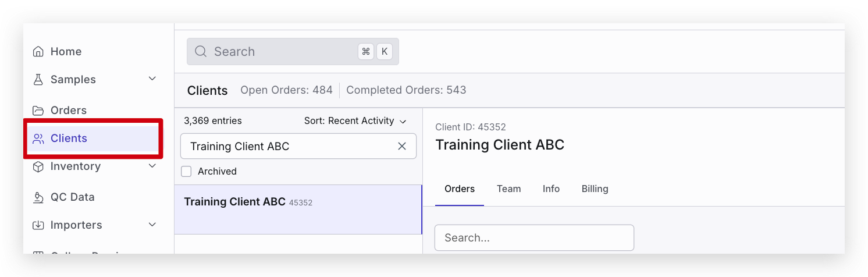The height and width of the screenshot is (277, 868).
Task: Switch to the Team tab
Action: point(509,189)
